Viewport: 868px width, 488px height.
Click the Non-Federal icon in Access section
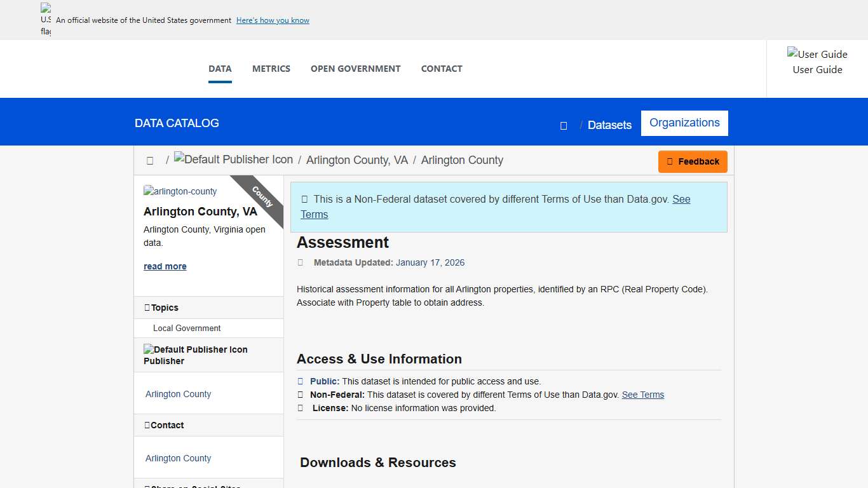(299, 394)
